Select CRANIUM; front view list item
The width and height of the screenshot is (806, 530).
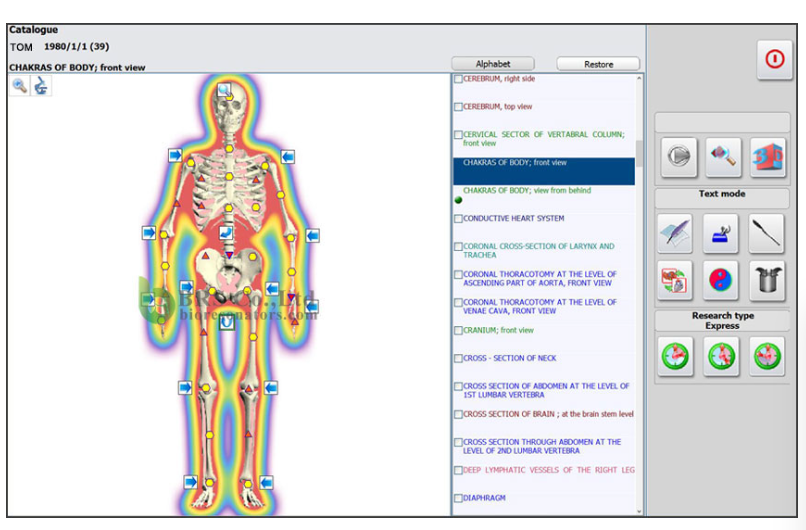[x=498, y=330]
